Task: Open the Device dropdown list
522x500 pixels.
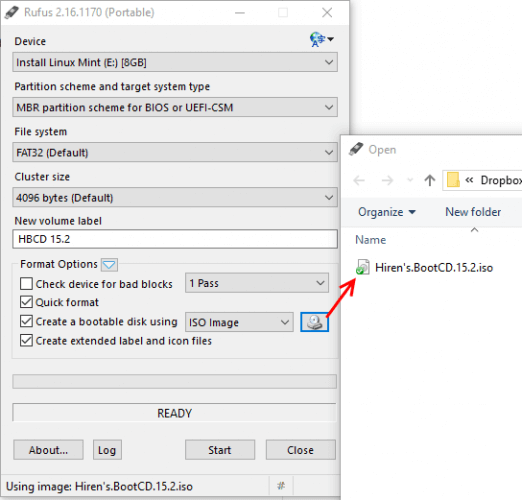Action: pyautogui.click(x=175, y=62)
